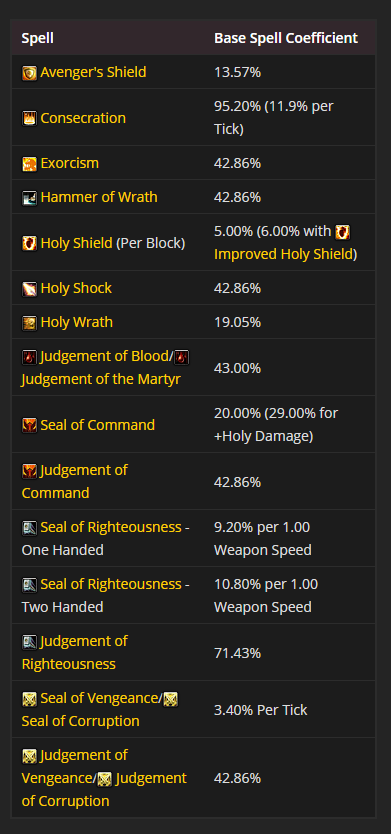Follow the Seal of Vengeance link
Viewport: 391px width, 834px height.
click(99, 698)
